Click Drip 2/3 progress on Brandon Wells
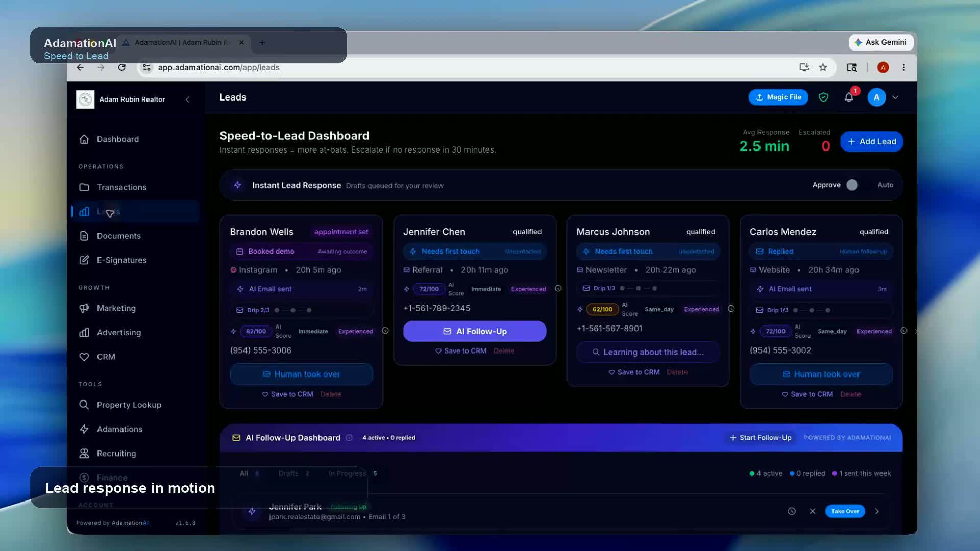This screenshot has width=980, height=551. tap(301, 310)
